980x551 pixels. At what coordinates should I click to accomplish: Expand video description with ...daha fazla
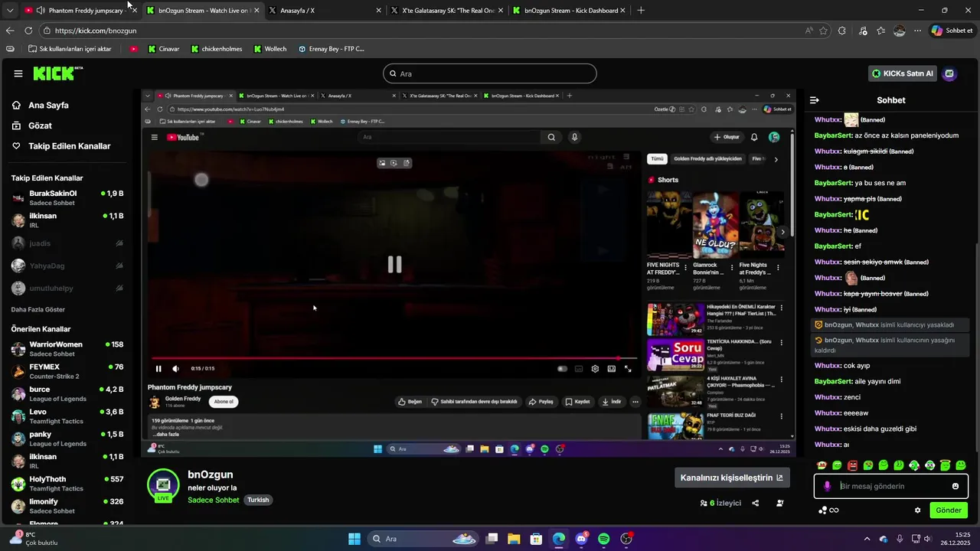[165, 434]
